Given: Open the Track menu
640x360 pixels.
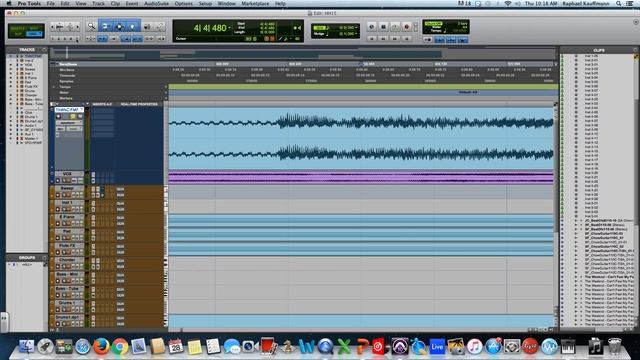Looking at the screenshot, I should (x=98, y=3).
